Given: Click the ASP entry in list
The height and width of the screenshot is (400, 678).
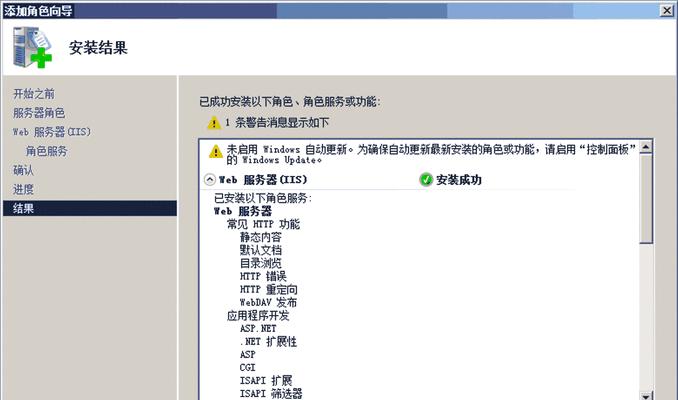Looking at the screenshot, I should (248, 355).
